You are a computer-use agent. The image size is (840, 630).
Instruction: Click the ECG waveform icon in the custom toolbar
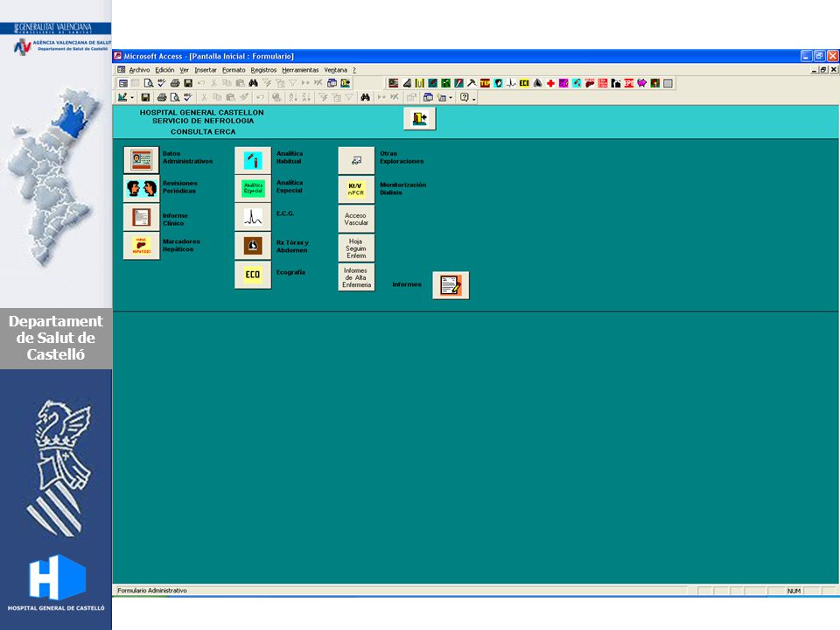point(511,83)
